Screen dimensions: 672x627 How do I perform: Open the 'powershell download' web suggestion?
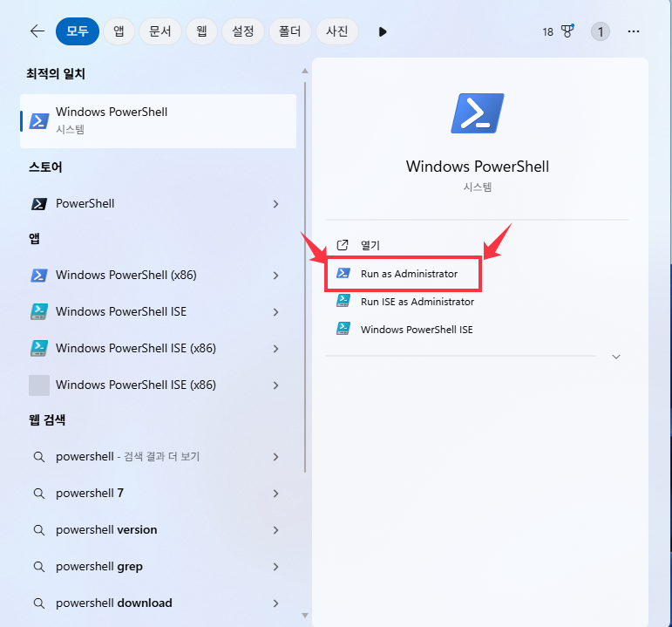coord(158,603)
